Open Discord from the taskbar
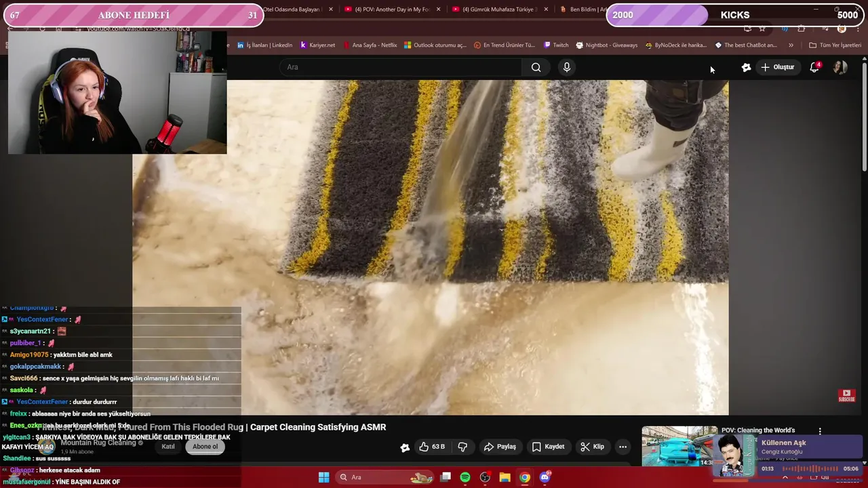The height and width of the screenshot is (488, 868). [x=545, y=477]
